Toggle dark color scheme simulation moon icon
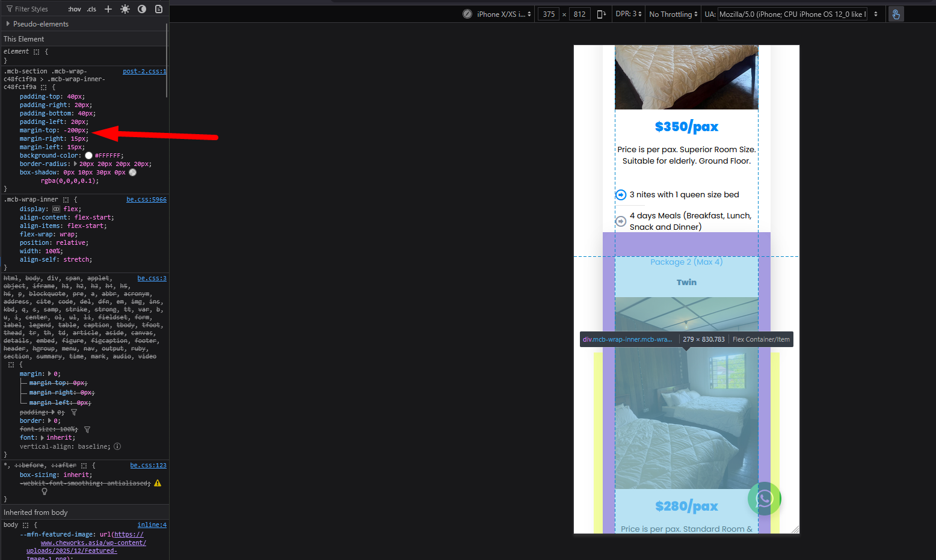936x560 pixels. [142, 9]
